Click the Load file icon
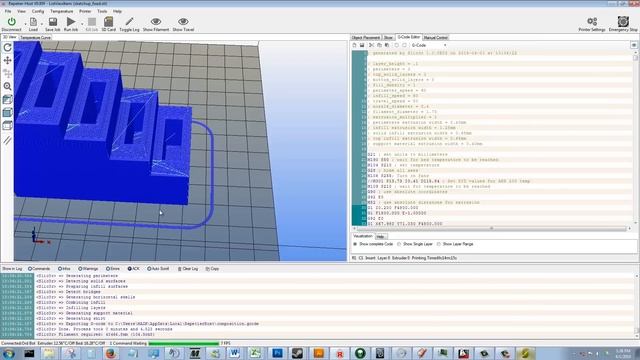Screen dimensions: 640x360 pyautogui.click(x=33, y=21)
